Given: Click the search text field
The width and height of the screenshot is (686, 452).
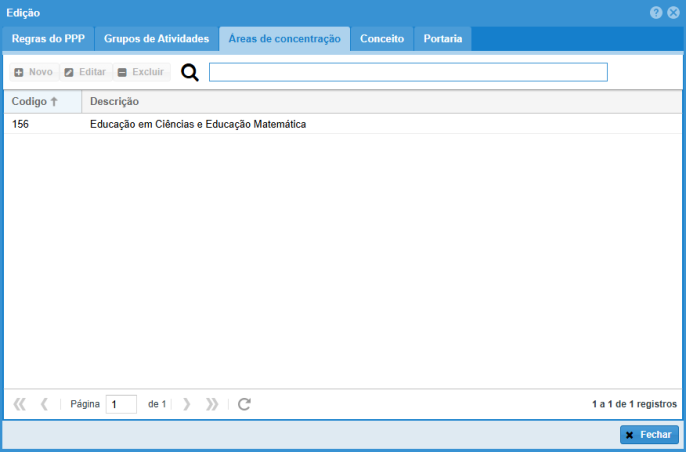Looking at the screenshot, I should (x=407, y=72).
